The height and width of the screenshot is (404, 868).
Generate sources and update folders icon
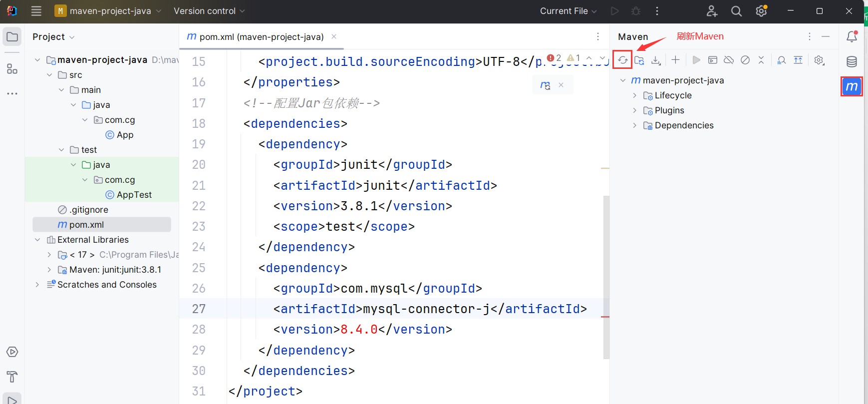coord(639,60)
